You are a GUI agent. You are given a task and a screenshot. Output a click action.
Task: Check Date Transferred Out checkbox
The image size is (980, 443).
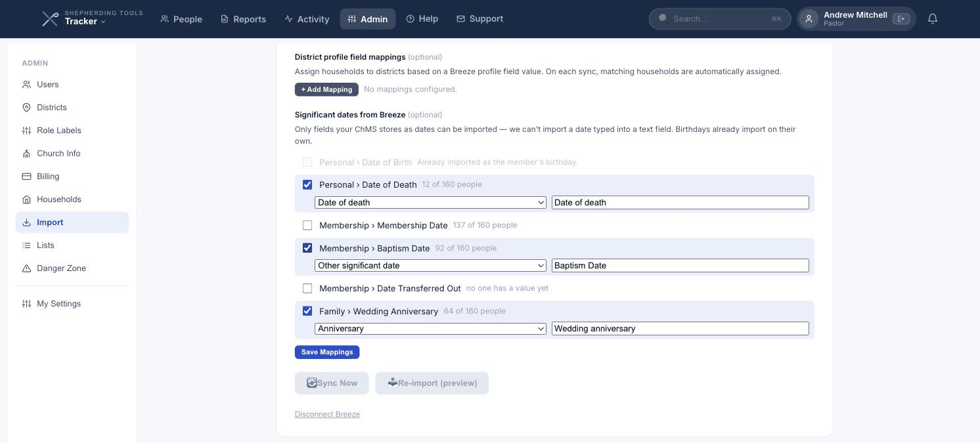click(x=307, y=288)
